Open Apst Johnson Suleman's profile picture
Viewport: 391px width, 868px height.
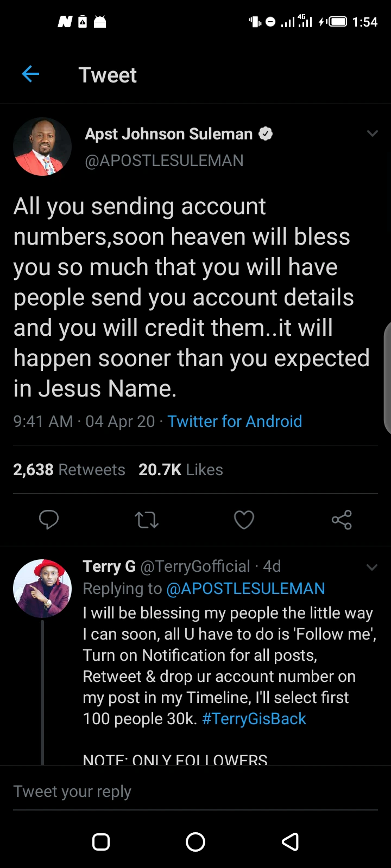click(x=42, y=147)
